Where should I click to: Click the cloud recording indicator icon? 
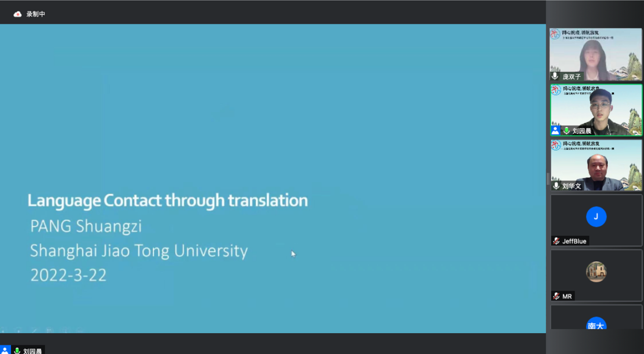click(x=18, y=14)
